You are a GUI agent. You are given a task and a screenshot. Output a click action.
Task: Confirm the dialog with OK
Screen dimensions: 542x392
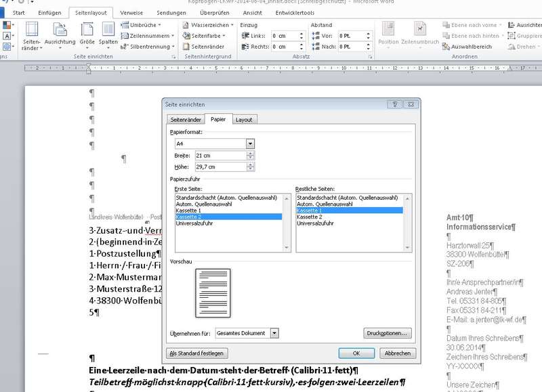tap(356, 353)
